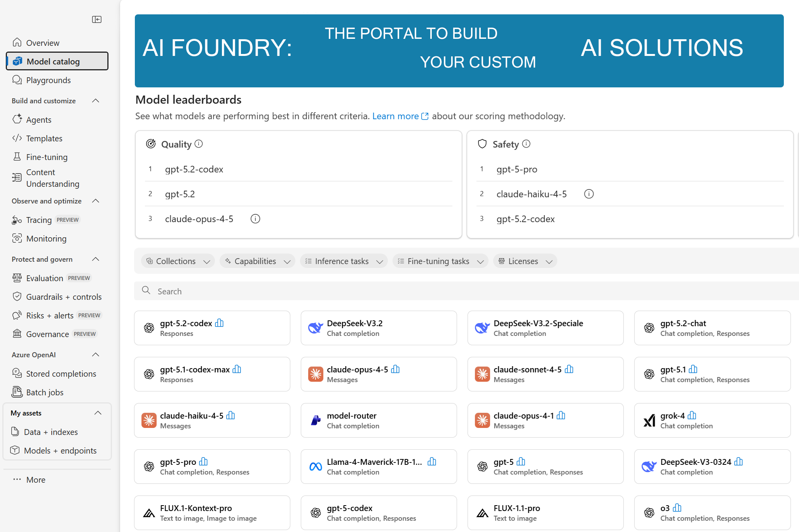Open the Collections filter dropdown
The image size is (799, 532).
(178, 261)
